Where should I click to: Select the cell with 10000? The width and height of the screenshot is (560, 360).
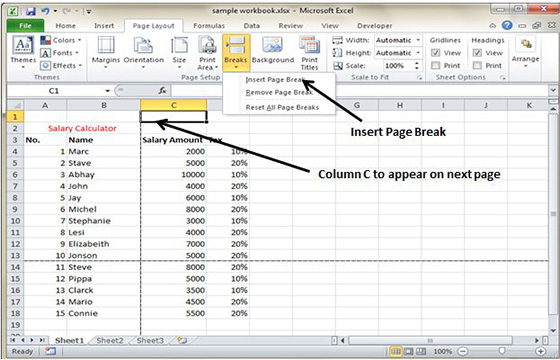(x=174, y=175)
